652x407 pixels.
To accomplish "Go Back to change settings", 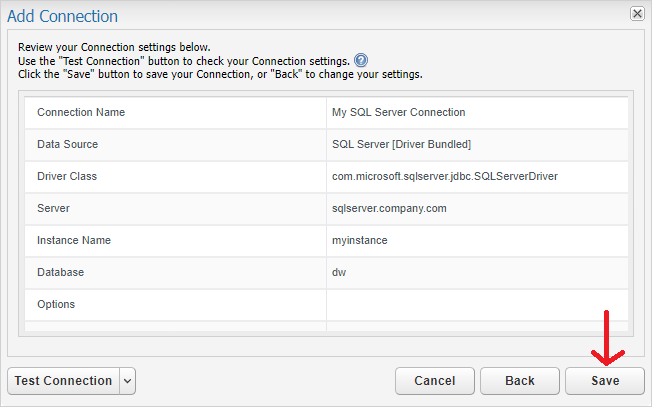I will (x=520, y=381).
